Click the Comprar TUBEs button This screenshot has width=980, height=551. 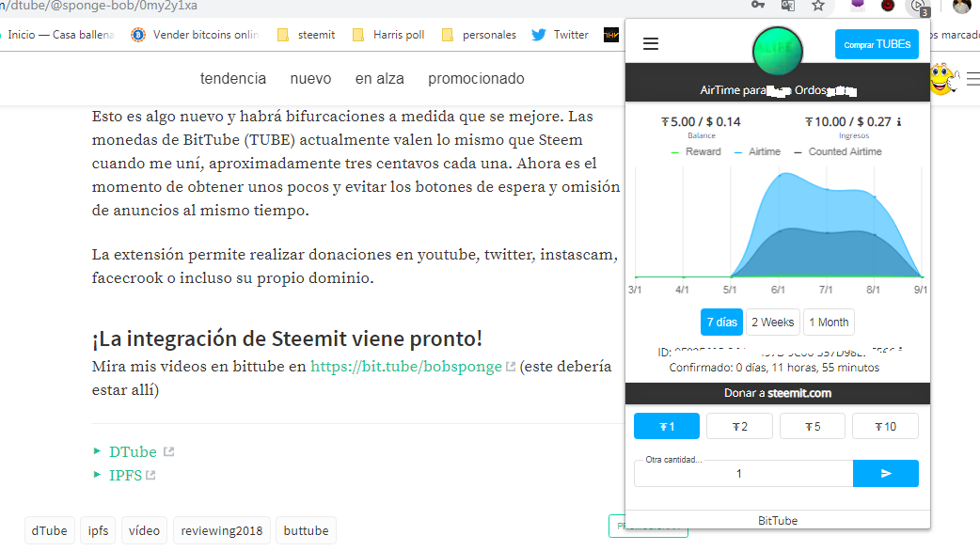tap(877, 44)
